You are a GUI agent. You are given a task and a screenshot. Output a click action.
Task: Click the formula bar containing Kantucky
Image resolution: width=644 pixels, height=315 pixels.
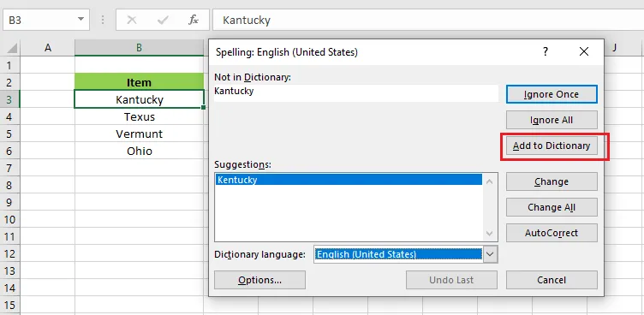(428, 20)
